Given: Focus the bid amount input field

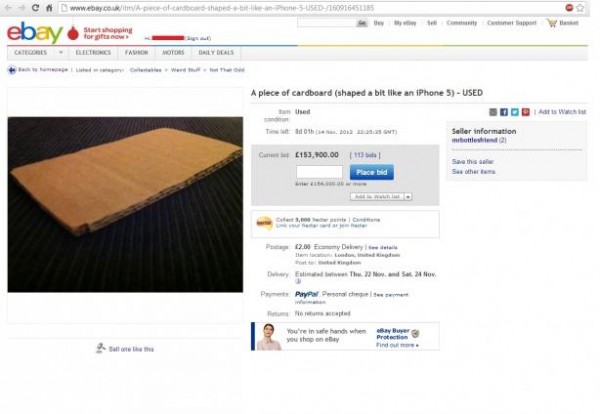Looking at the screenshot, I should [x=319, y=172].
